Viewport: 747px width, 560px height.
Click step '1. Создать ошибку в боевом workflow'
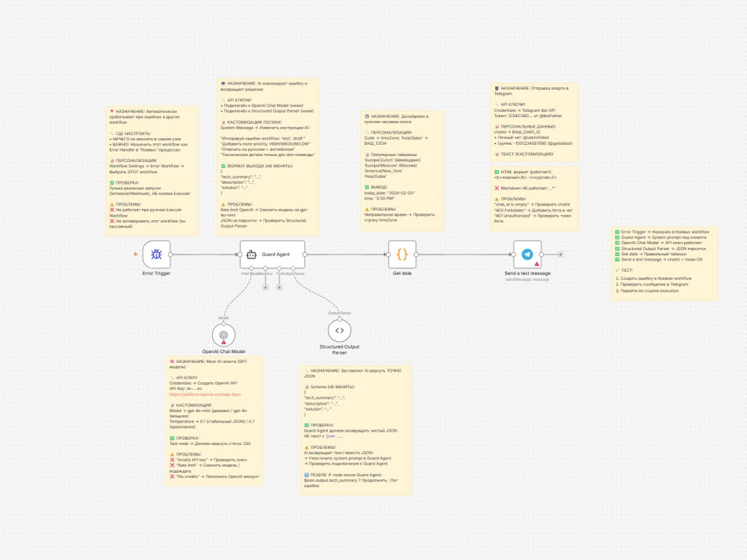[654, 278]
